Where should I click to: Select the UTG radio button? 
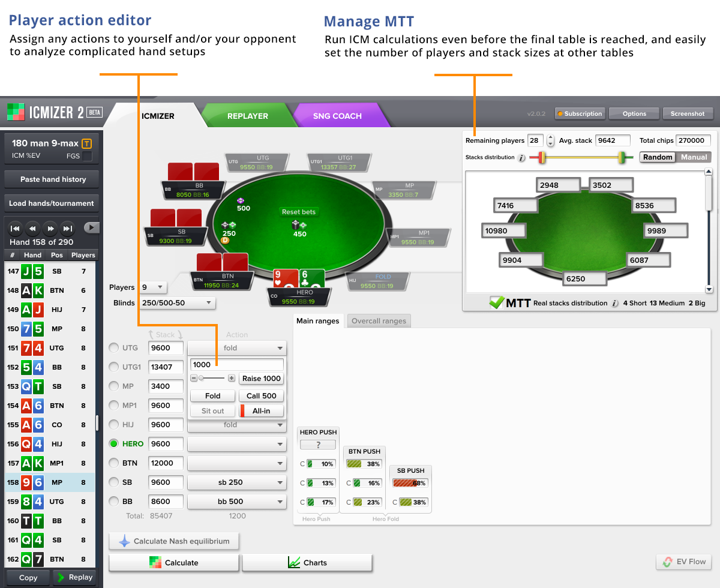point(113,347)
